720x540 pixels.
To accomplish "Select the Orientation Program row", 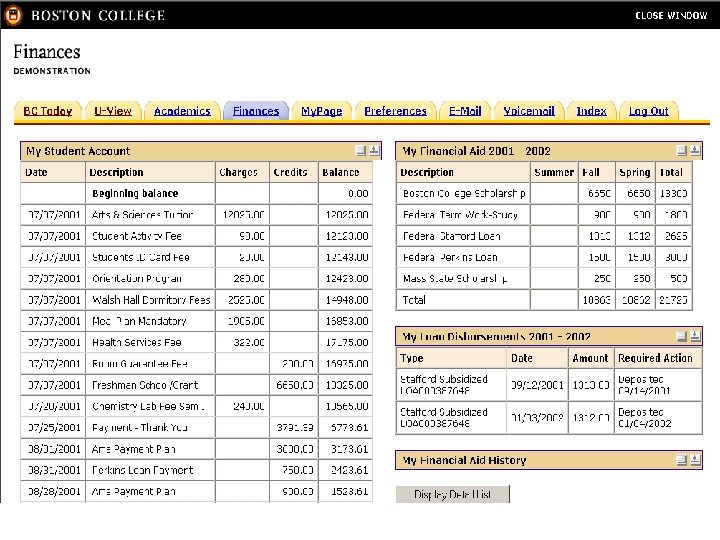I will tap(196, 278).
